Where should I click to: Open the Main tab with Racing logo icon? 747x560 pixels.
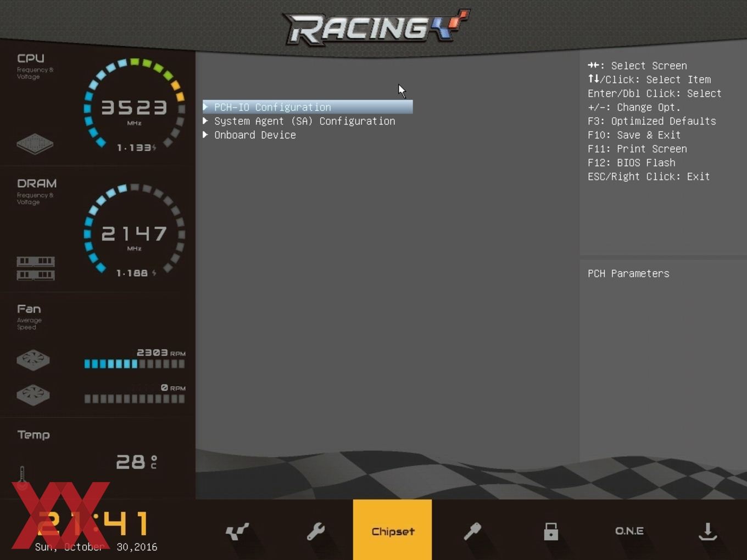click(x=237, y=531)
